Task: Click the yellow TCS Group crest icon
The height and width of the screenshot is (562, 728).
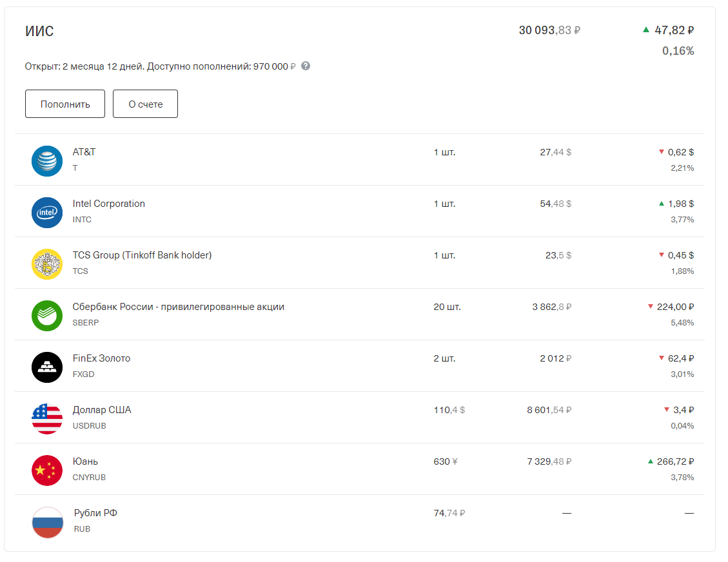Action: click(x=47, y=264)
